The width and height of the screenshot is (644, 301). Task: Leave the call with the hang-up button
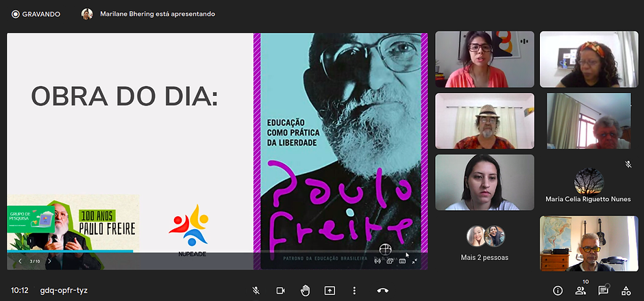382,291
